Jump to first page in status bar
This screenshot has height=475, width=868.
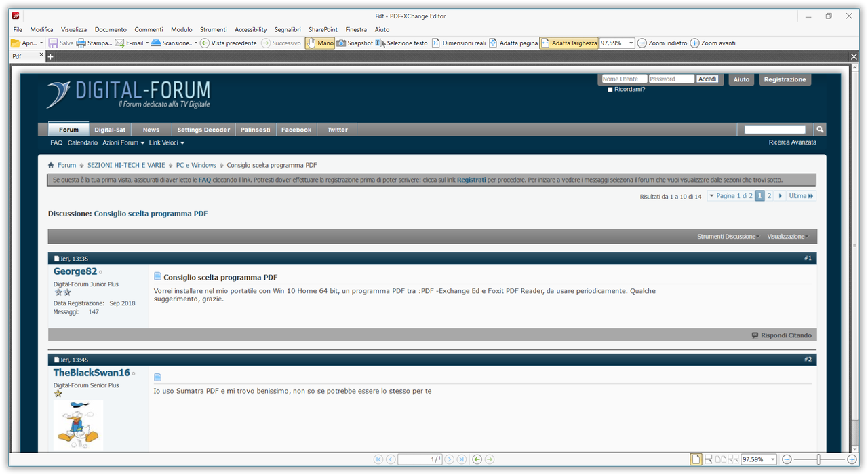pos(378,459)
